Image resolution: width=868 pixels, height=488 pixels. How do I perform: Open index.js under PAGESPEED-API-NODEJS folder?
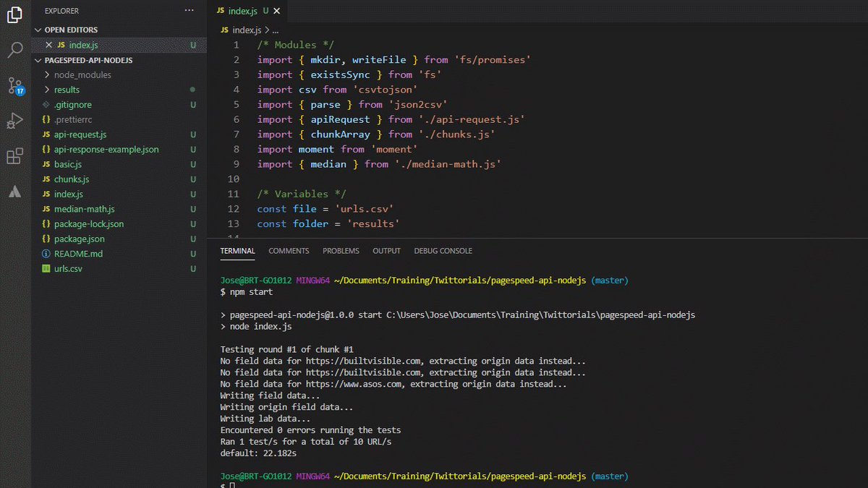pyautogui.click(x=69, y=194)
